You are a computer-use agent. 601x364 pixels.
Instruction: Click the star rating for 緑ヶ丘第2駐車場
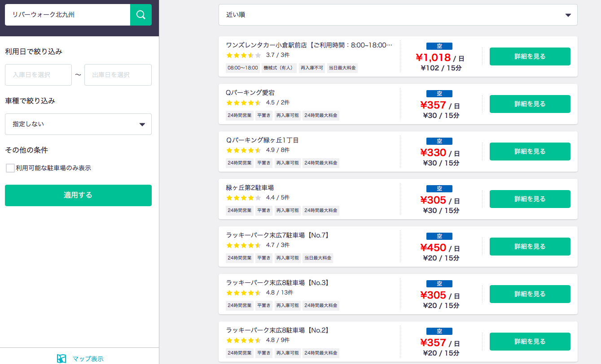(244, 198)
